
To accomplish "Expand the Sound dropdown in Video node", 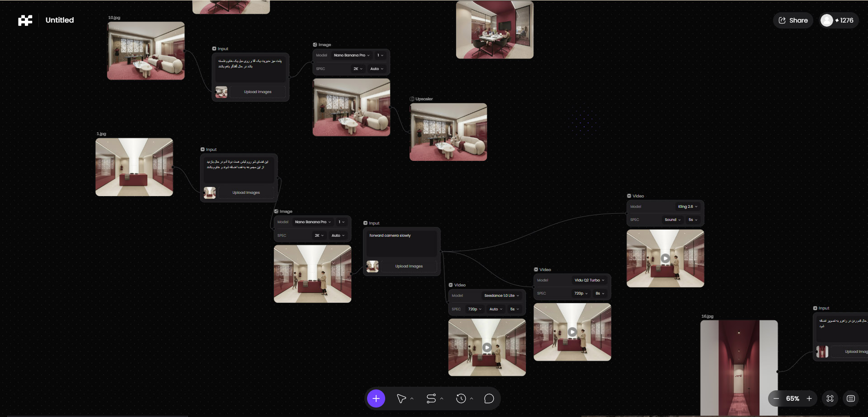I will [672, 220].
